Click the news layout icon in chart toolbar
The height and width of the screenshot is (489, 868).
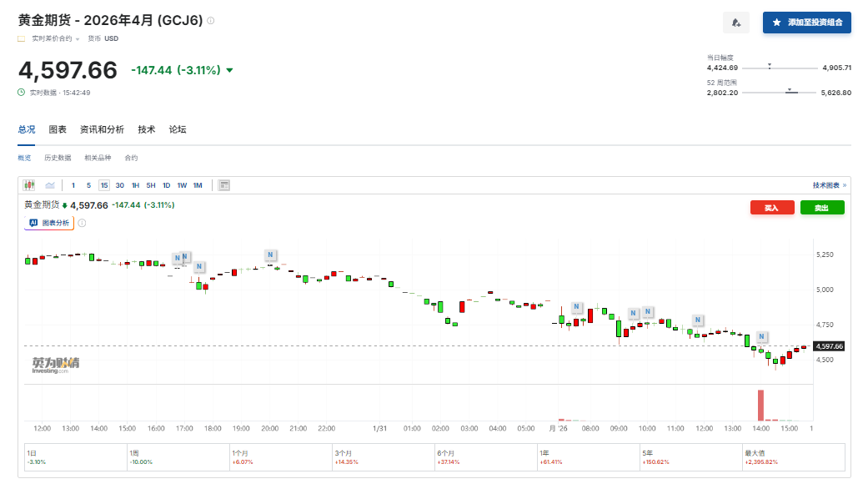pos(224,185)
